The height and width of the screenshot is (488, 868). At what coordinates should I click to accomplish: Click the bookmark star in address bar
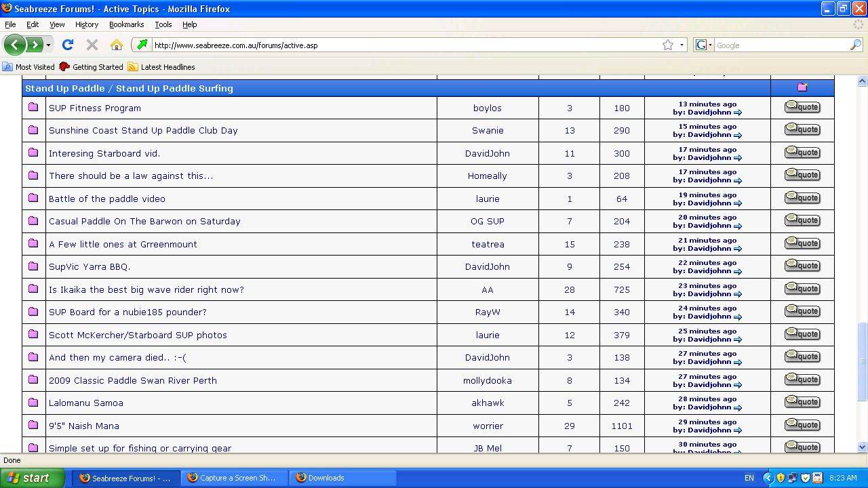pos(668,45)
